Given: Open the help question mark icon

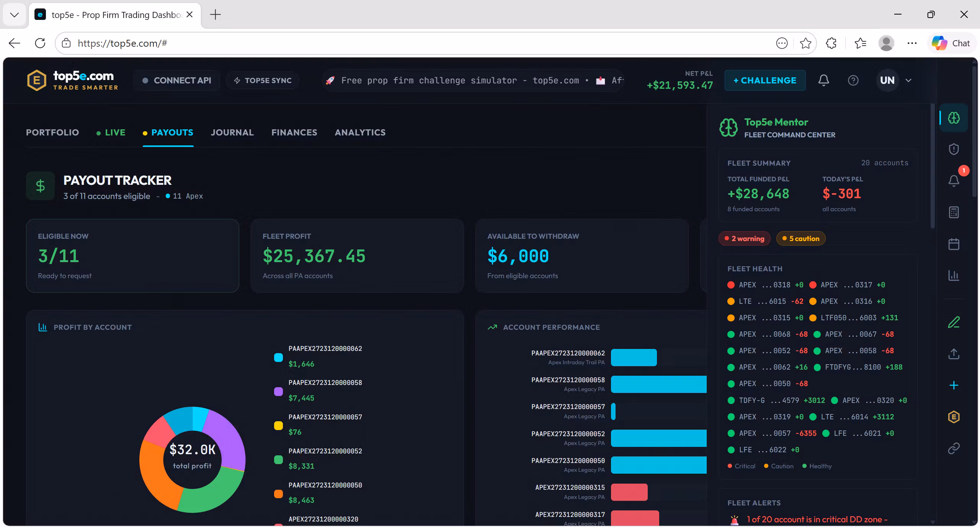Looking at the screenshot, I should pos(853,80).
